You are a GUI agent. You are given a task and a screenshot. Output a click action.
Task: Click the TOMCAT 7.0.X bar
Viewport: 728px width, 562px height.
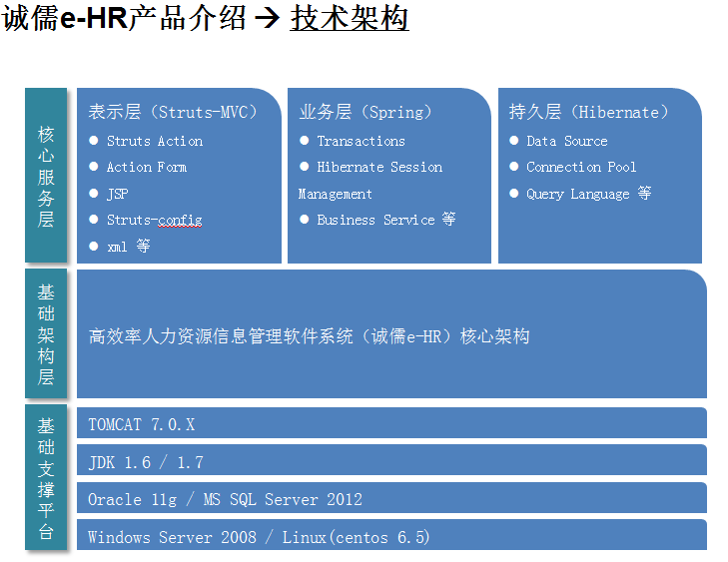pyautogui.click(x=391, y=423)
